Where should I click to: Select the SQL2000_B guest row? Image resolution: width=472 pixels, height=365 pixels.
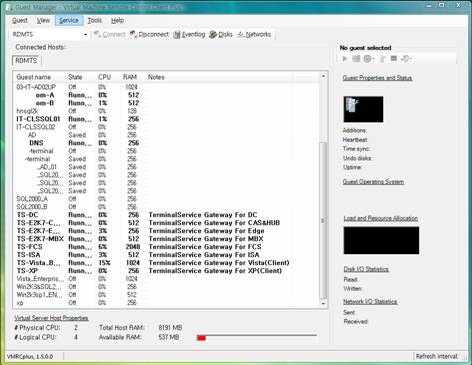167,207
